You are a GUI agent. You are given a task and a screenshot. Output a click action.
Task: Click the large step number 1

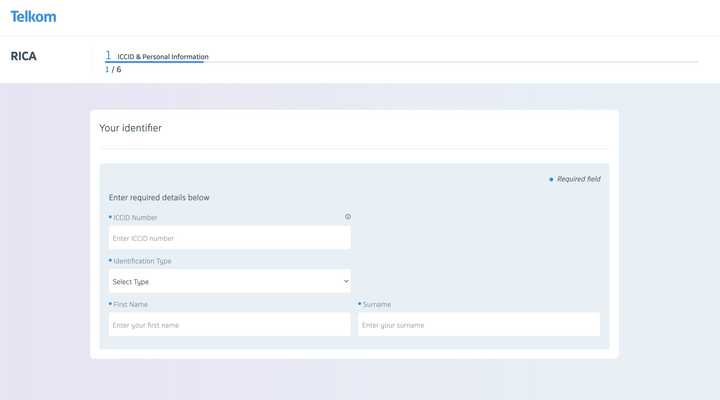108,55
